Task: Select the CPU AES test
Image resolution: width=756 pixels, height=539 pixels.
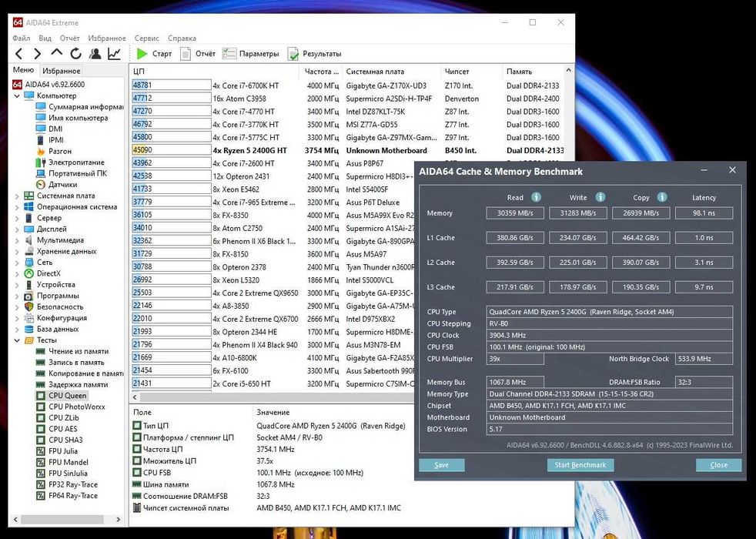Action: (57, 429)
